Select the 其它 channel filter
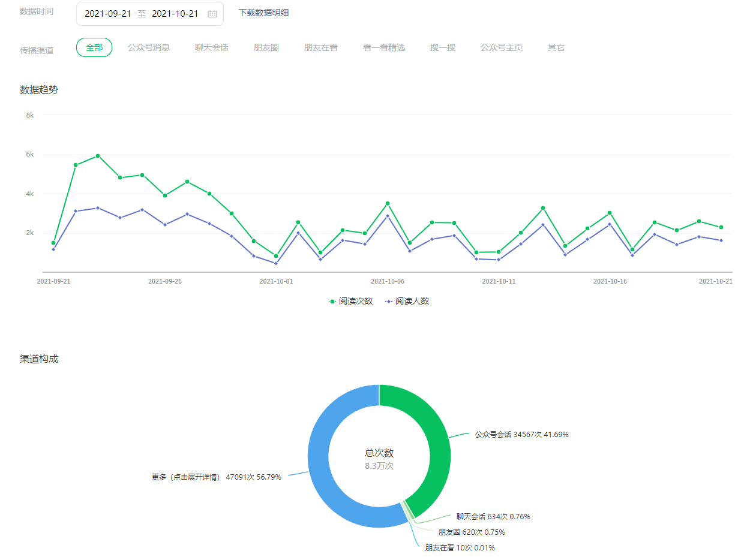The image size is (753, 560). coord(556,47)
